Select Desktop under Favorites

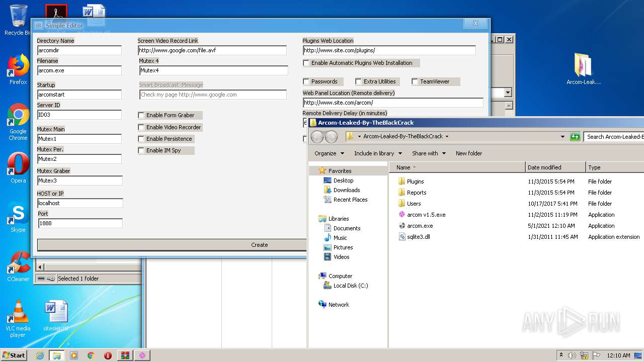tap(343, 180)
